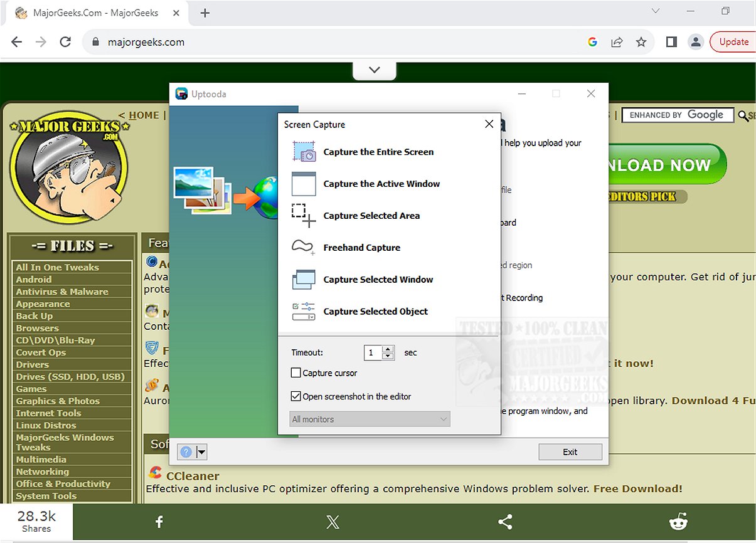
Task: Open the tab search chevron
Action: coord(656,11)
